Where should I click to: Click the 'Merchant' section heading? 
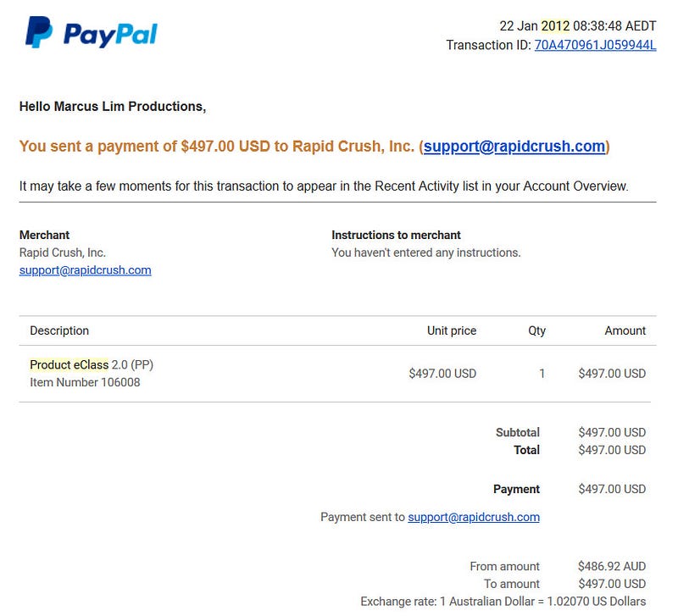[44, 235]
